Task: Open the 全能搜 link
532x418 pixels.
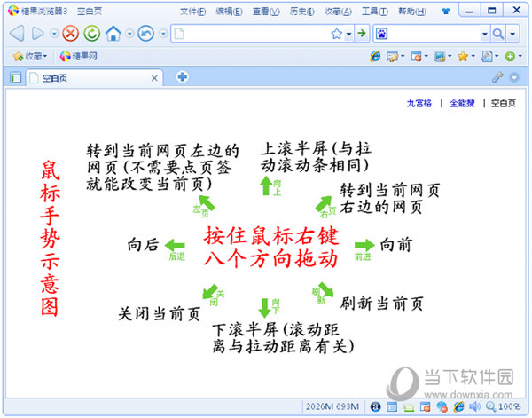Action: (x=462, y=103)
